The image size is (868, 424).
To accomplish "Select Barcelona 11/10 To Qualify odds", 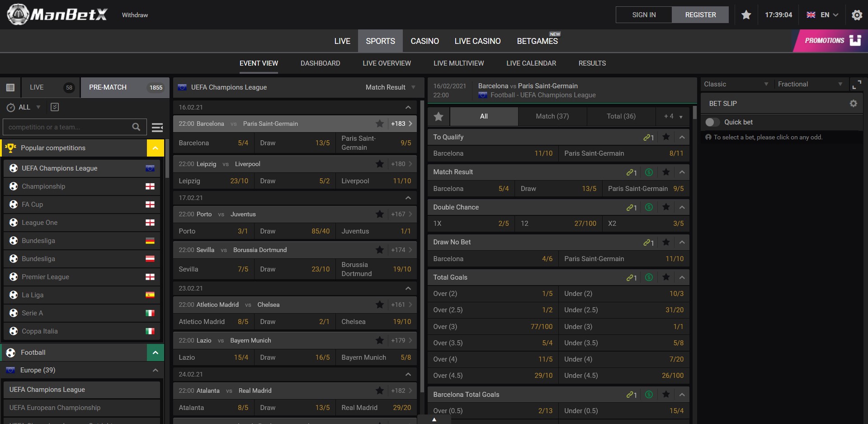I will pyautogui.click(x=493, y=153).
